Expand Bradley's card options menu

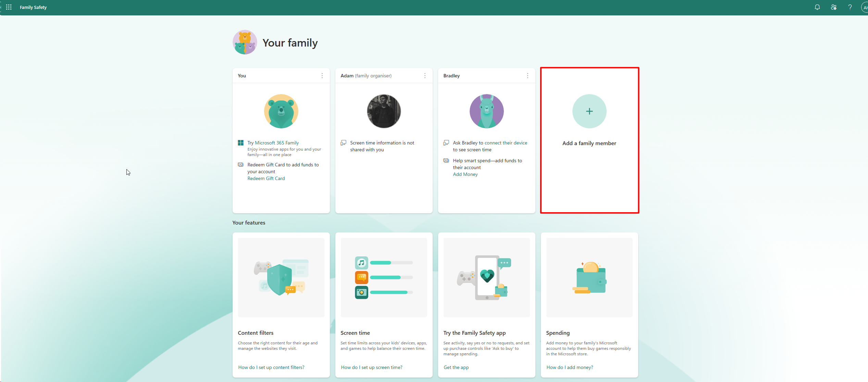click(528, 75)
